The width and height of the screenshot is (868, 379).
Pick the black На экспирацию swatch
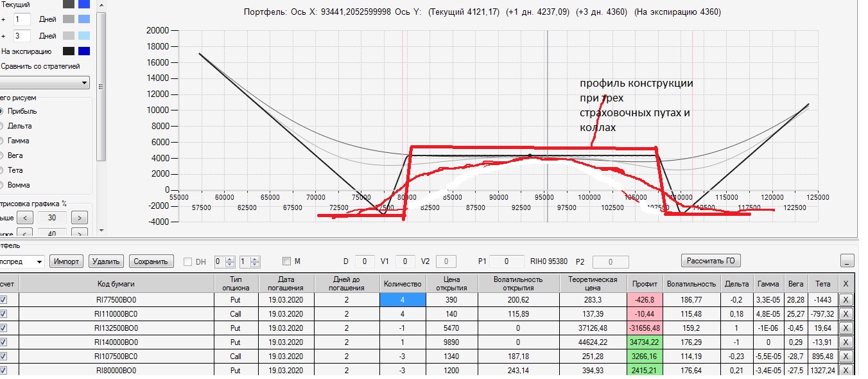click(x=69, y=51)
